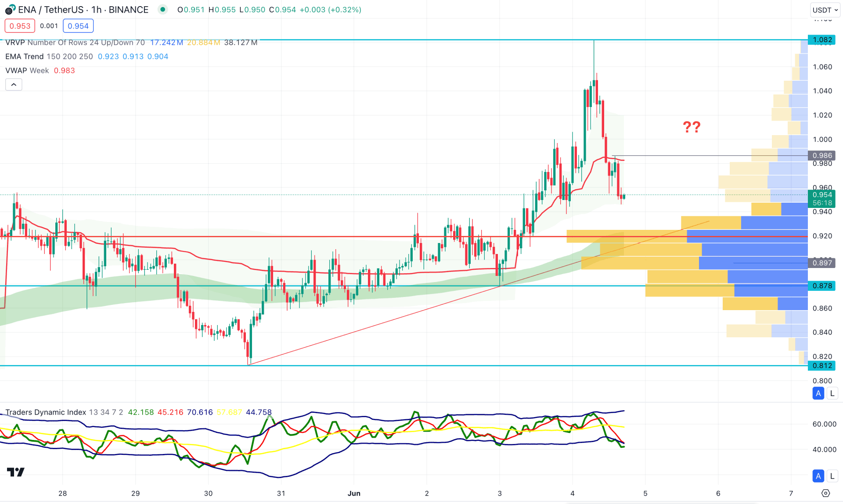The image size is (843, 504).
Task: Click the 1.082 price label
Action: coord(822,40)
